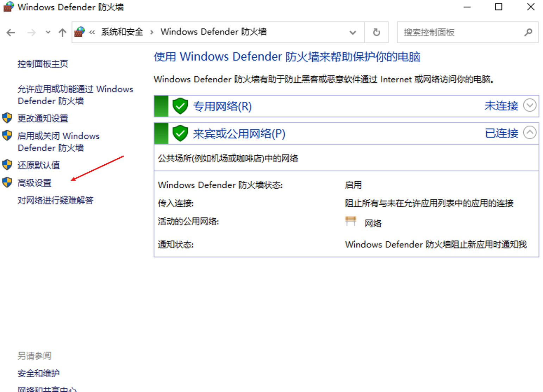
Task: Open 启用或关闭 Windows Defender 防火墙 link
Action: coord(58,142)
